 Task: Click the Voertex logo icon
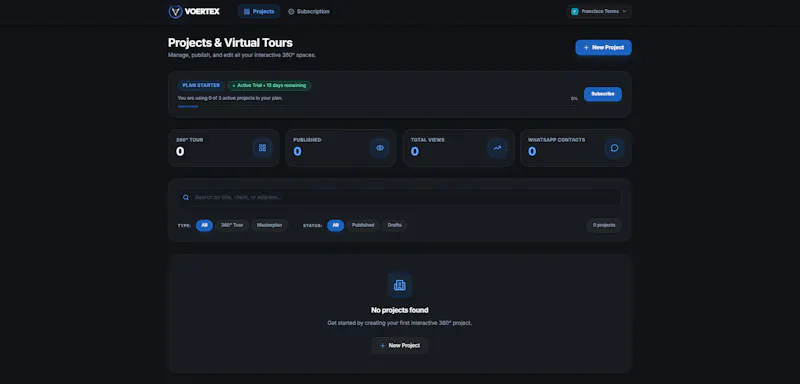tap(176, 11)
